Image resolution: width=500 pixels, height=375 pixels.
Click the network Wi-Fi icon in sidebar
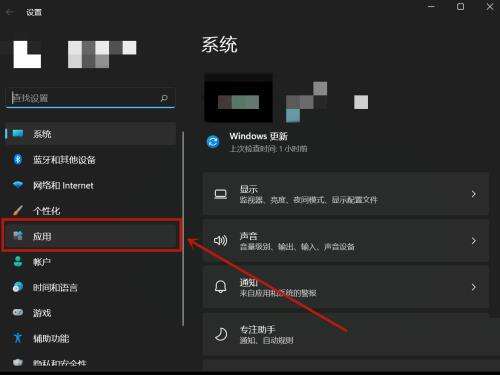[x=18, y=185]
